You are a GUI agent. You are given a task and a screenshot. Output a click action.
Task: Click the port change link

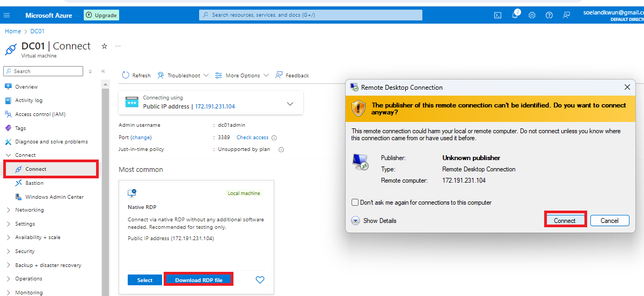(x=141, y=138)
